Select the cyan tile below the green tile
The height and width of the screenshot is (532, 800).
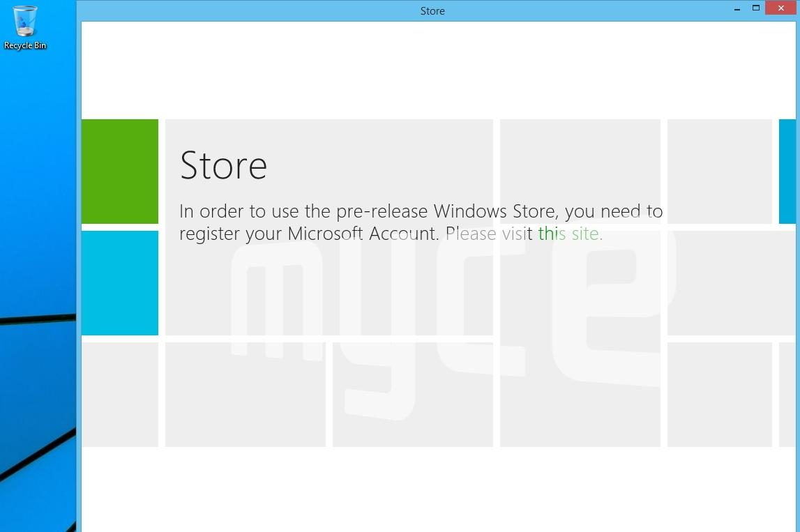(x=120, y=283)
